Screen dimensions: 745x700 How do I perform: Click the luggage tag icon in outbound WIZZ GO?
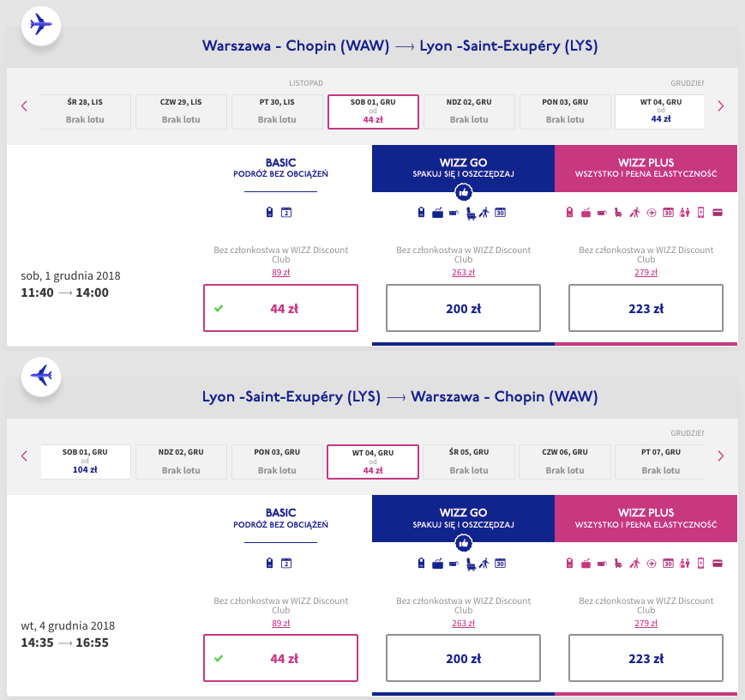pos(421,212)
